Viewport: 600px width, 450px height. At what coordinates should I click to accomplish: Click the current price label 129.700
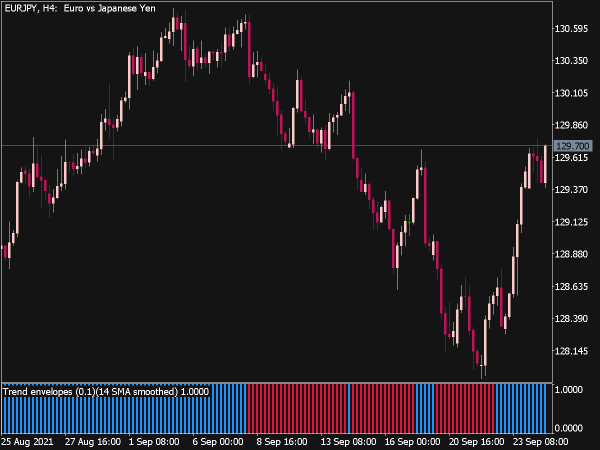[x=572, y=146]
